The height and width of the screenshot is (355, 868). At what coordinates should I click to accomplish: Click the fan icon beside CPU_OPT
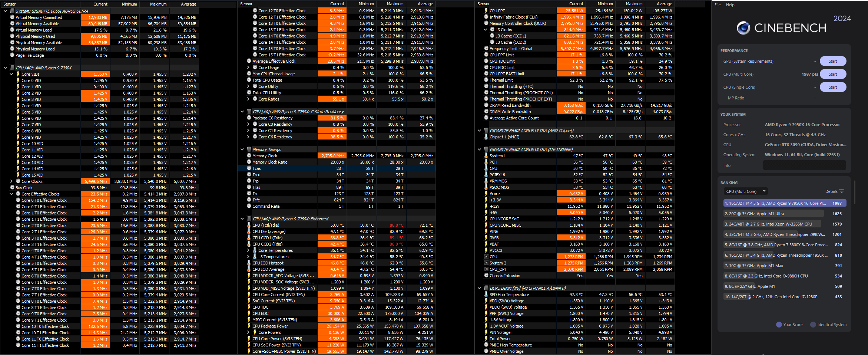486,269
